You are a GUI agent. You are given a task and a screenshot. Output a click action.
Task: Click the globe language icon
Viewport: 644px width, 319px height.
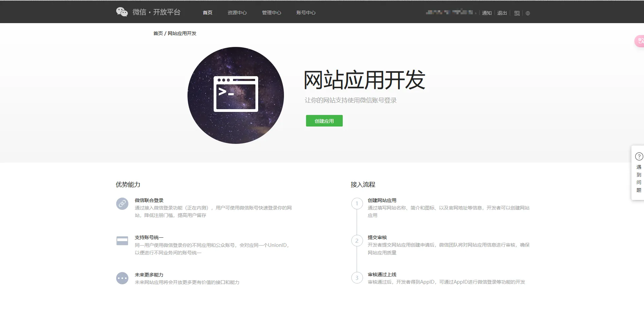click(528, 13)
